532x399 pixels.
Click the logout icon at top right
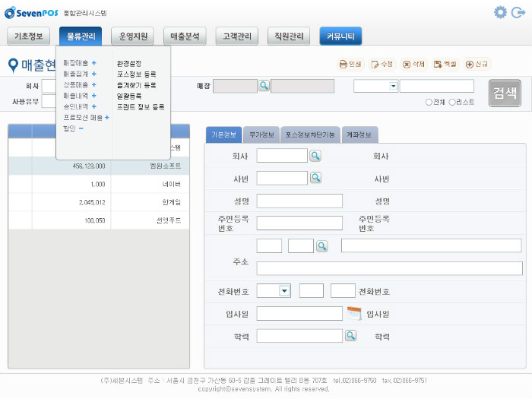pyautogui.click(x=518, y=12)
